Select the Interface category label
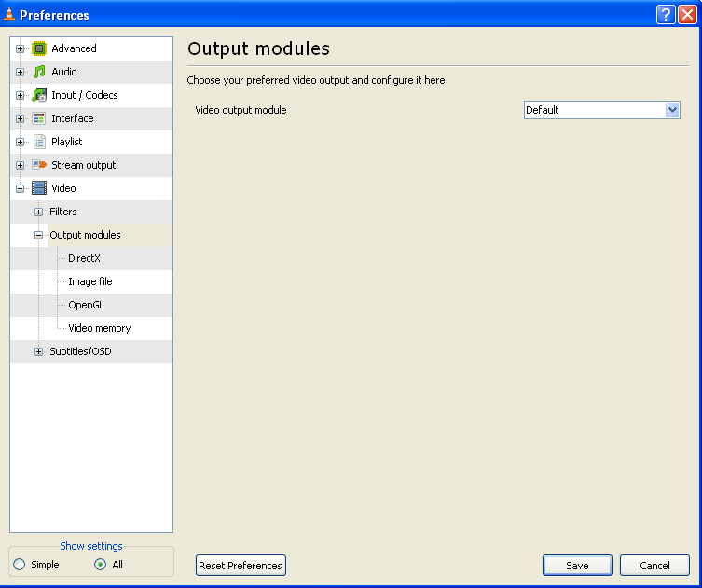The width and height of the screenshot is (702, 588). 73,118
